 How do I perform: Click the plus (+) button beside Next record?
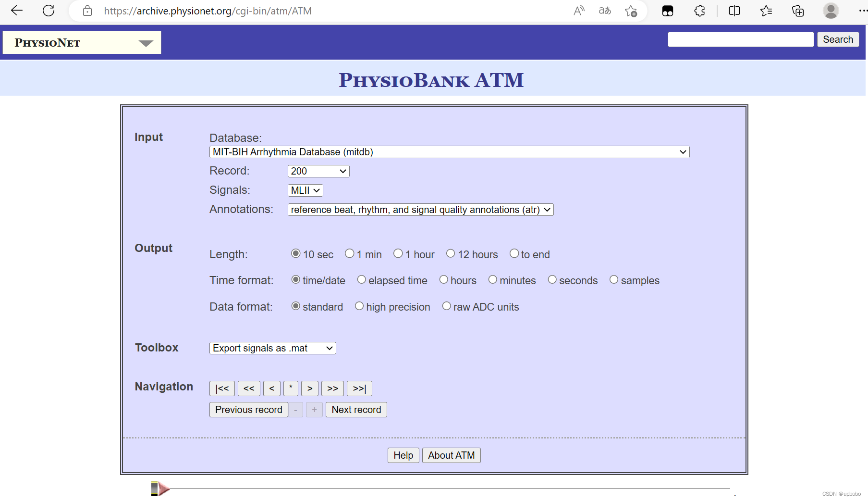click(314, 410)
